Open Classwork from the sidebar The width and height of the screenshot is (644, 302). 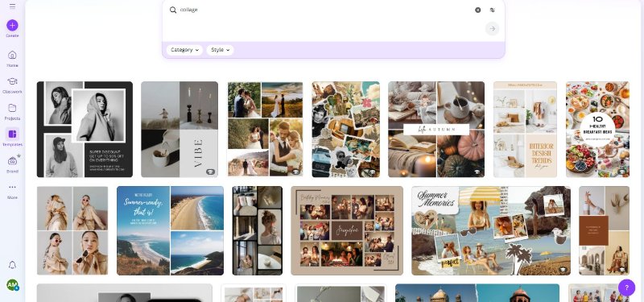(x=12, y=85)
